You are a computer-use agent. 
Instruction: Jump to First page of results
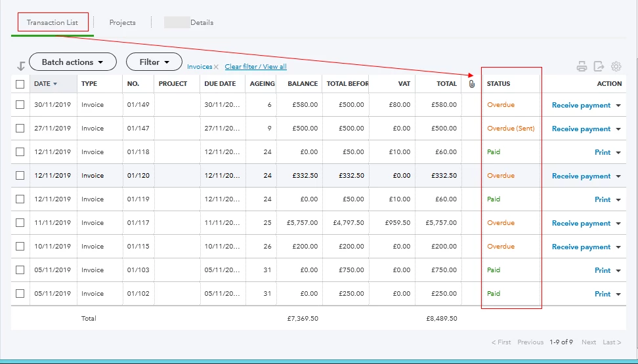[501, 342]
